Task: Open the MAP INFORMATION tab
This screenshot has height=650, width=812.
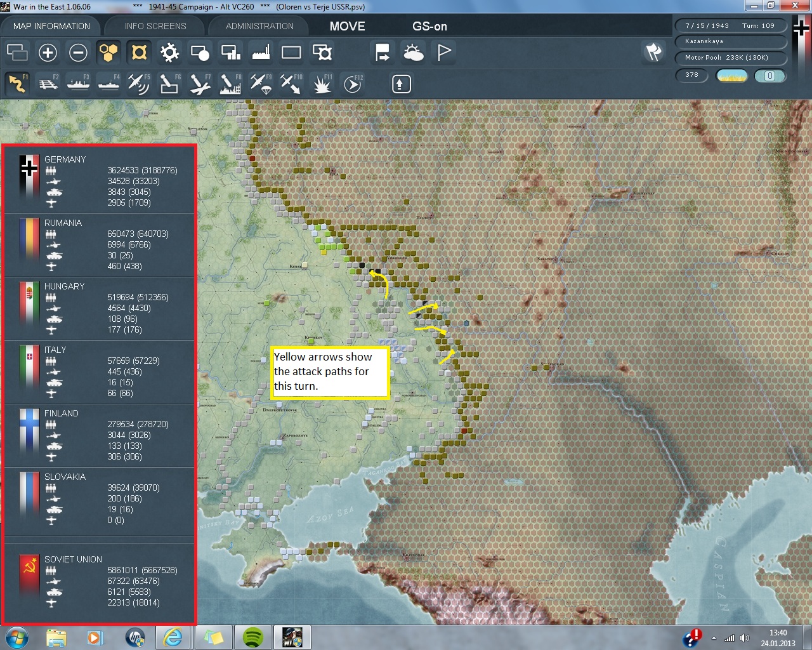Action: point(51,26)
